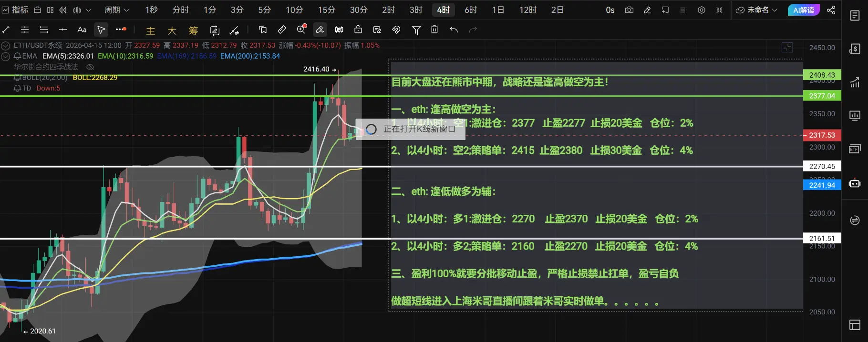
Task: Open the ETF icon in right sidebar
Action: click(x=855, y=149)
